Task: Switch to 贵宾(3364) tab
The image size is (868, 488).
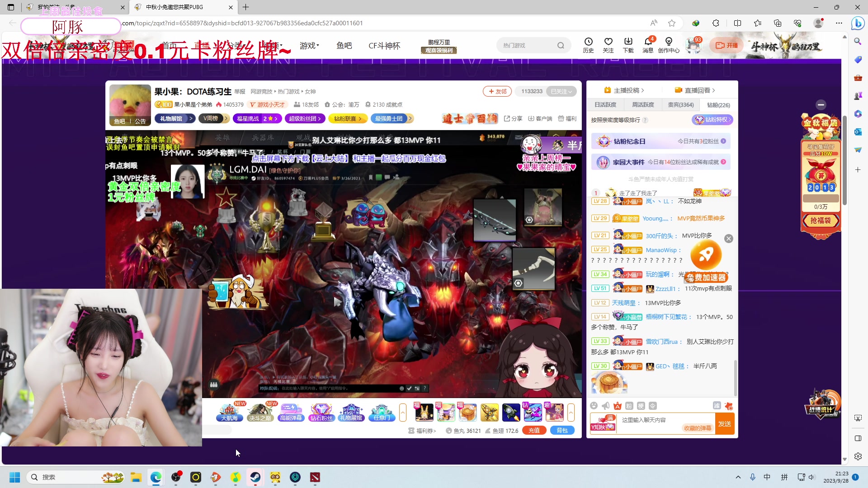Action: tap(680, 105)
